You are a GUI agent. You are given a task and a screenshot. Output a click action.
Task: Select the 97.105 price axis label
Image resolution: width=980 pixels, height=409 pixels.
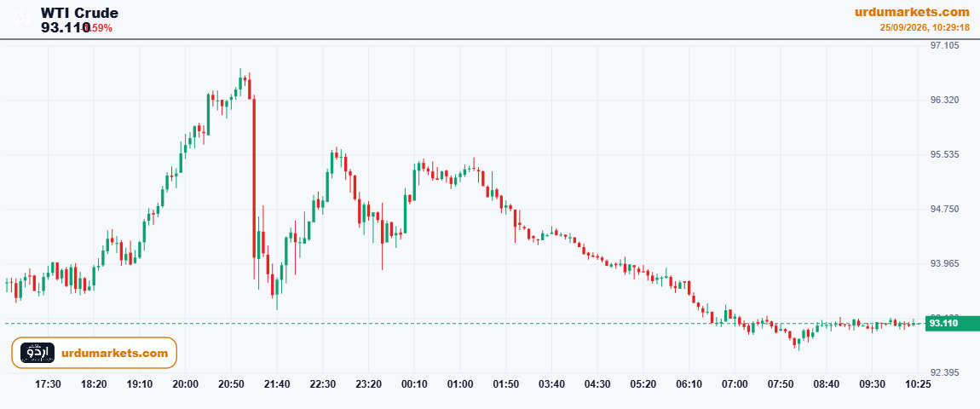945,46
